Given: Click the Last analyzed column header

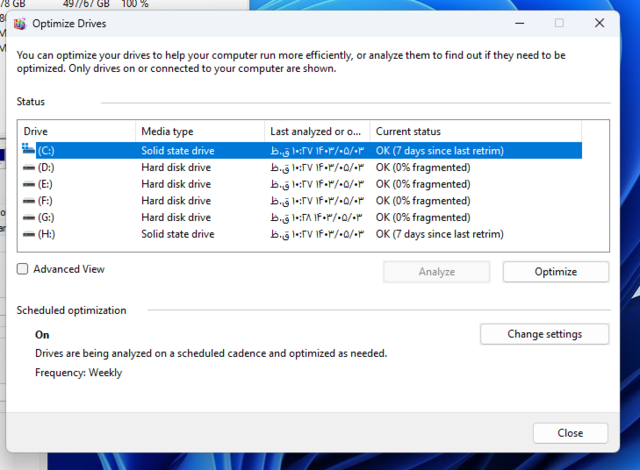Looking at the screenshot, I should click(316, 131).
